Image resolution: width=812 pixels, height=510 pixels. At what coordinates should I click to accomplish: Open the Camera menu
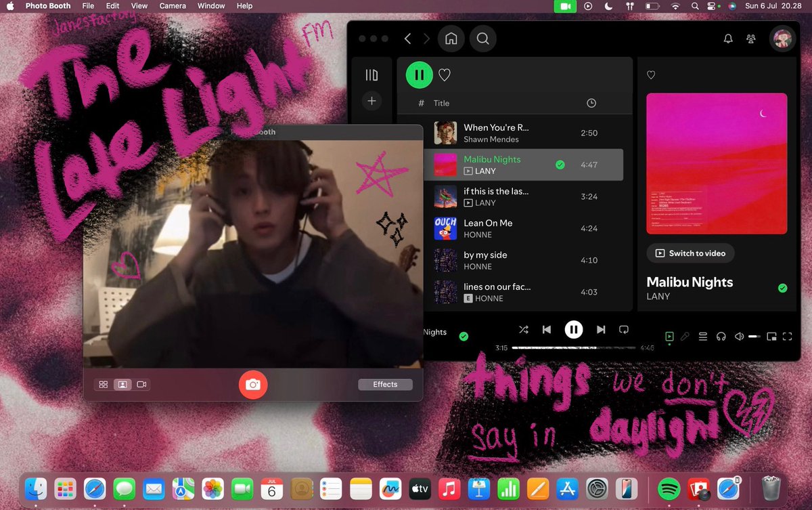173,6
